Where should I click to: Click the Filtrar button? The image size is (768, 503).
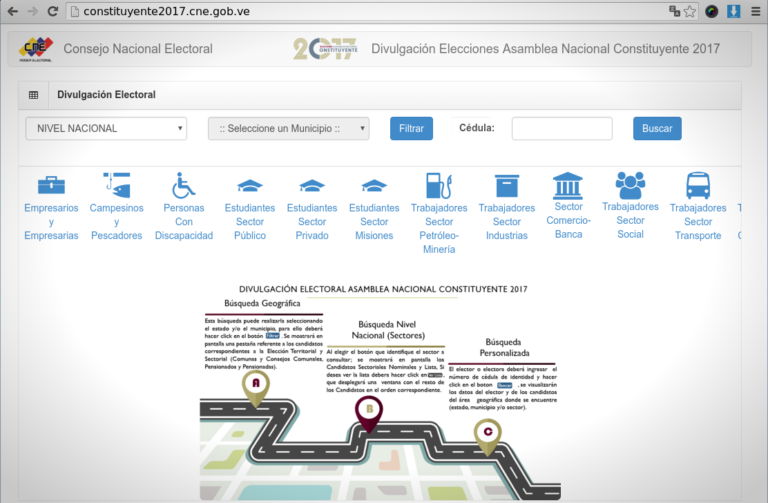[411, 128]
